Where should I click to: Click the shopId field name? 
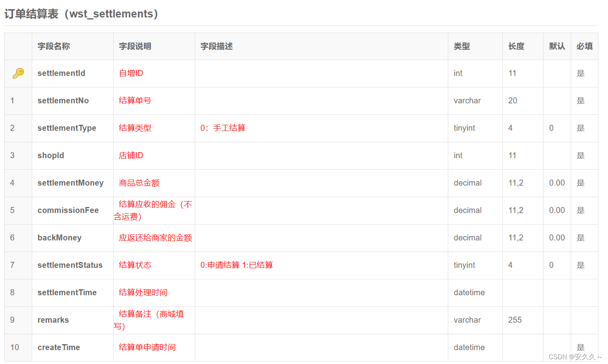pyautogui.click(x=50, y=155)
